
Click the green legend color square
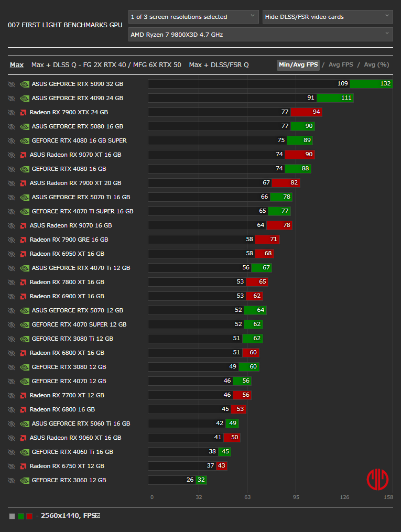coord(21,516)
